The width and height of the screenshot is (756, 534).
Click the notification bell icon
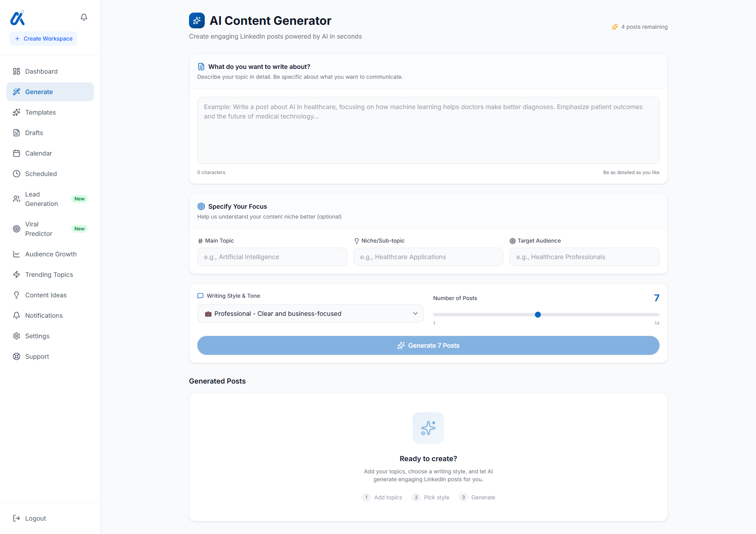coord(83,17)
